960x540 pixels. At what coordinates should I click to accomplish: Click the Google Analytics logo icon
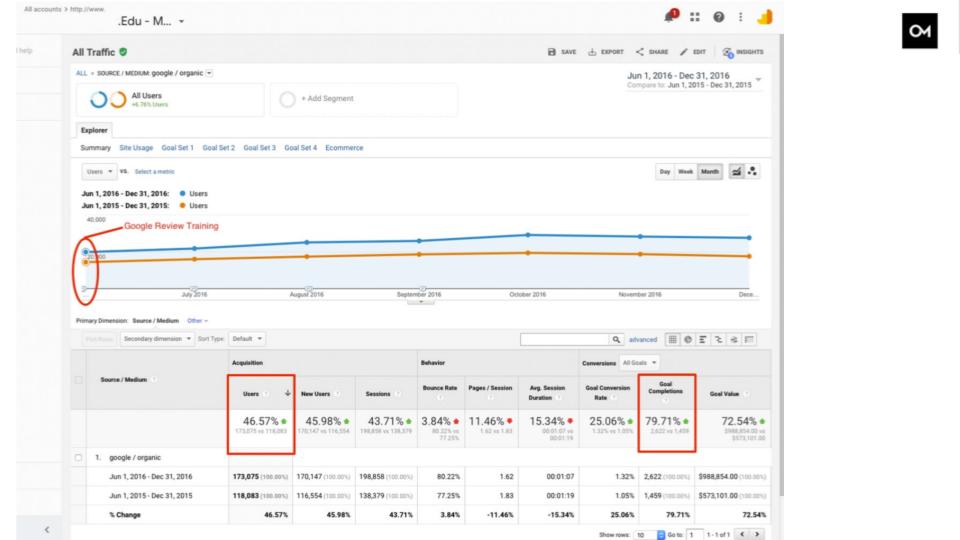click(x=765, y=17)
